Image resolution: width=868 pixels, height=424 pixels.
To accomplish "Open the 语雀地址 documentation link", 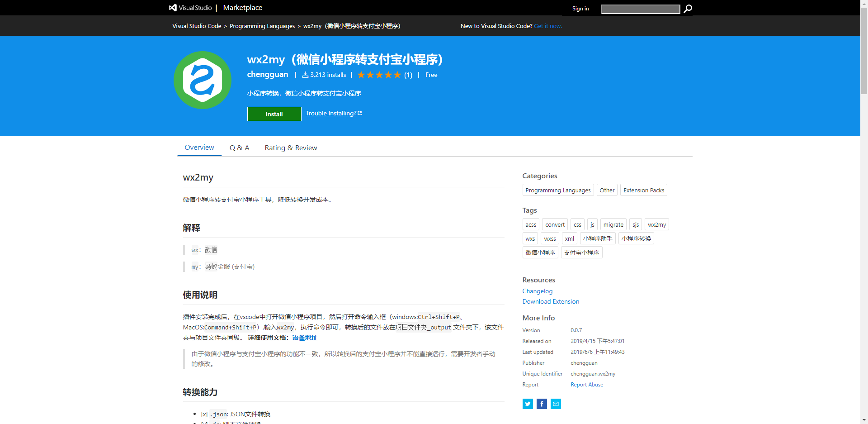I will click(305, 338).
